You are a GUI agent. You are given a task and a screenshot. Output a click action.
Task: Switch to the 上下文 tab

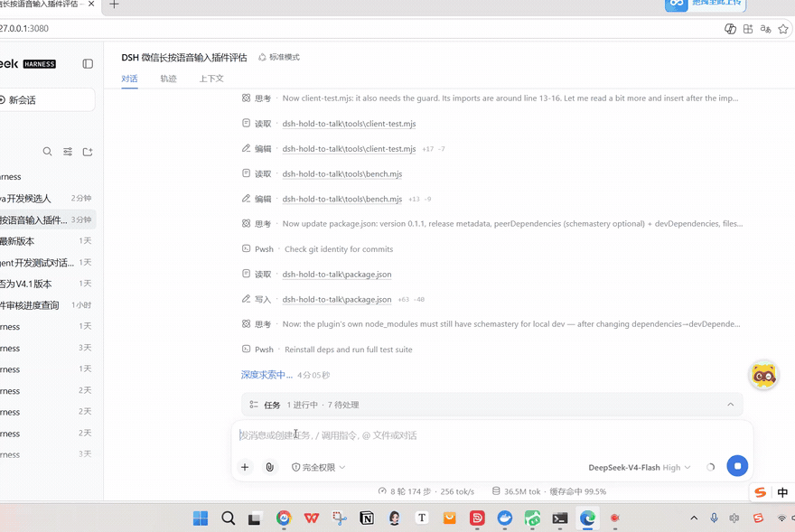pos(211,79)
